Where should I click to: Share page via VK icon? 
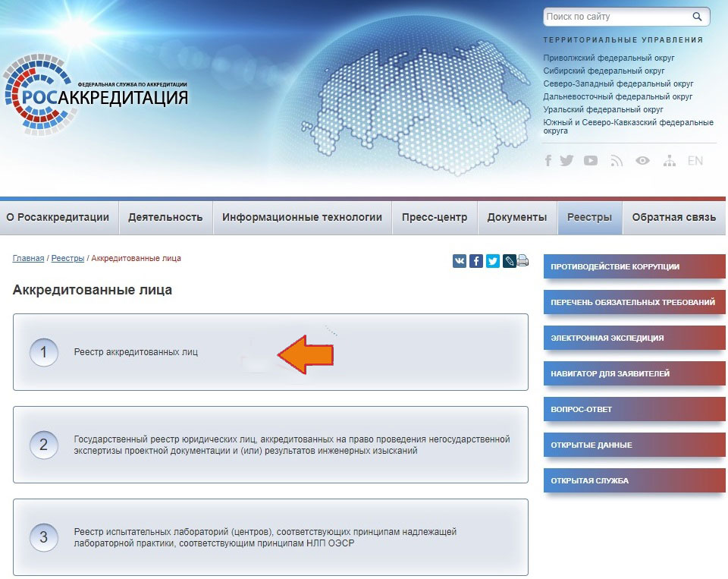click(x=460, y=261)
